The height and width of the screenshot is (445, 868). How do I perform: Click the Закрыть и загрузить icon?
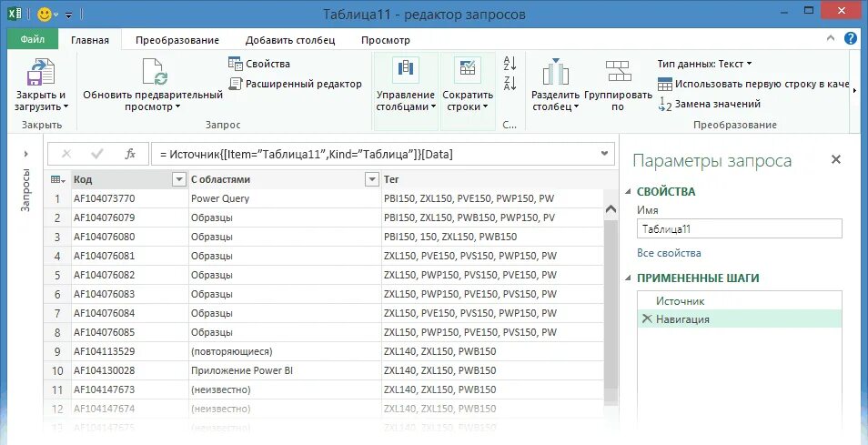click(40, 72)
